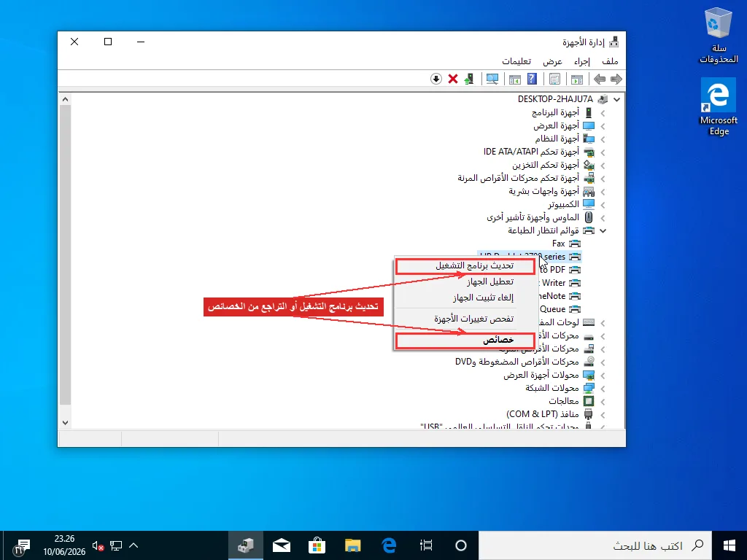The height and width of the screenshot is (560, 747).
Task: Expand أجهزة تحكم التخزين category
Action: click(603, 166)
